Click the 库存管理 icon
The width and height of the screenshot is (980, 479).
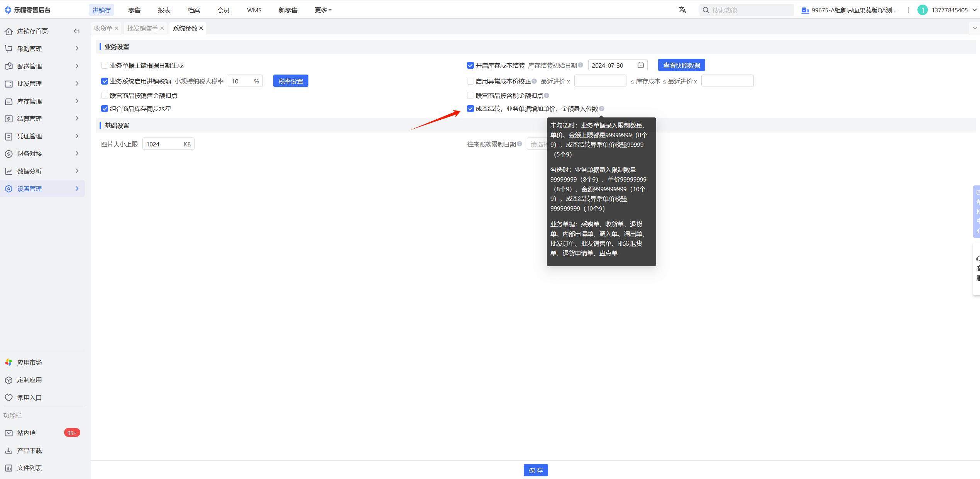(x=8, y=101)
